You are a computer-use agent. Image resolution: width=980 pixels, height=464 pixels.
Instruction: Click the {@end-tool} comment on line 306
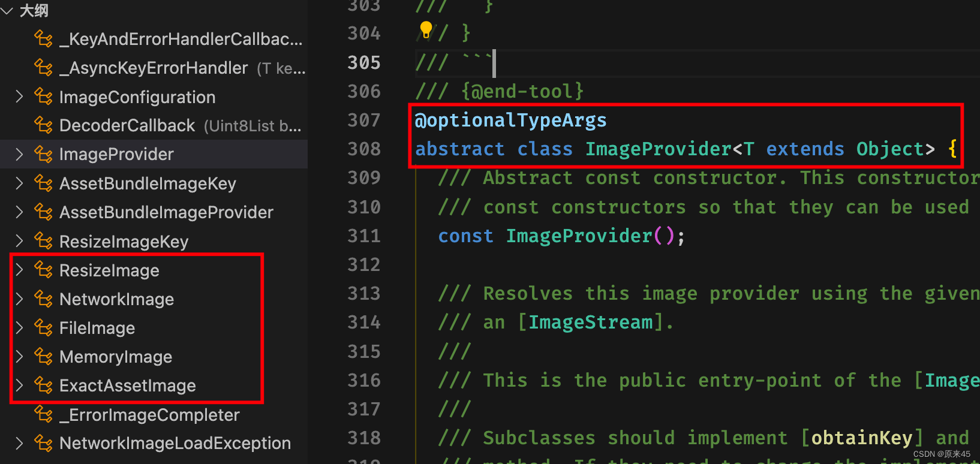click(x=522, y=92)
